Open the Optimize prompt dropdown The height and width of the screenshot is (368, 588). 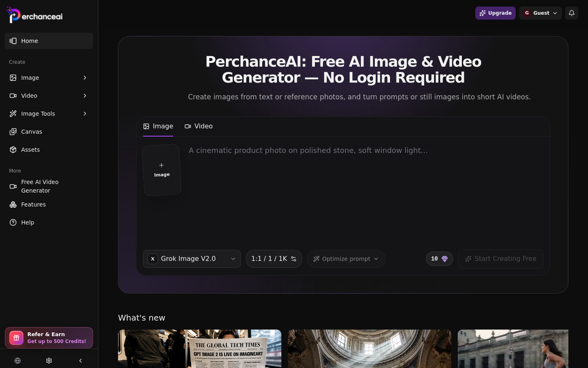pyautogui.click(x=346, y=259)
